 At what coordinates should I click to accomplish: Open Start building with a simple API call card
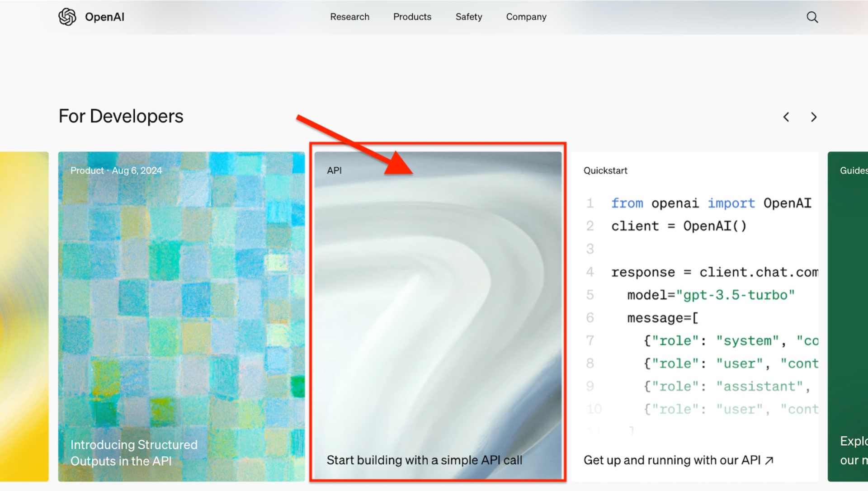tap(438, 315)
